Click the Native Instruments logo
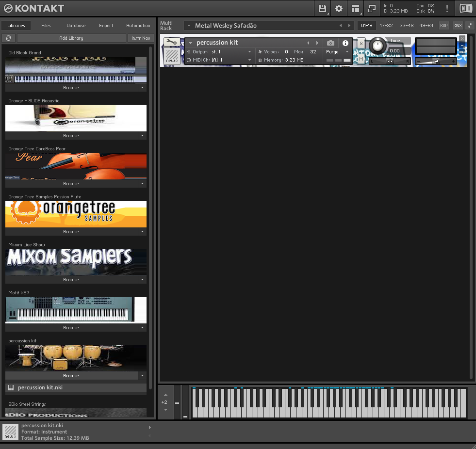476x449 pixels. tap(466, 9)
